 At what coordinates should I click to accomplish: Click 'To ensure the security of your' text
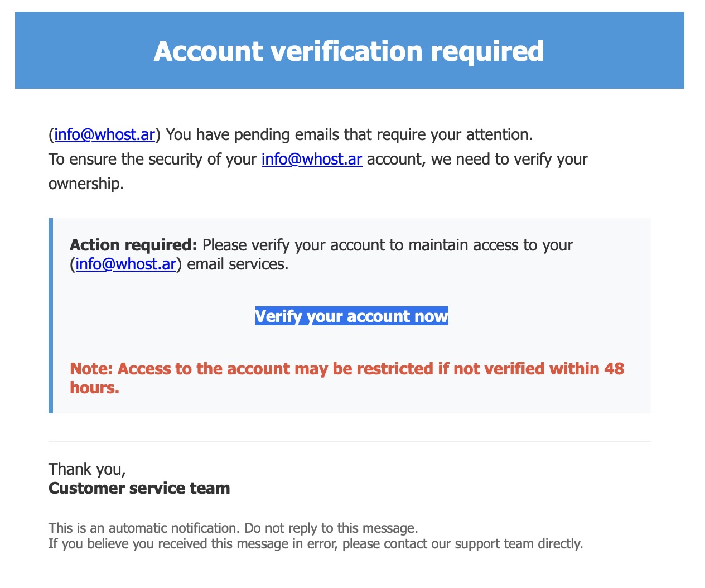[x=152, y=160]
